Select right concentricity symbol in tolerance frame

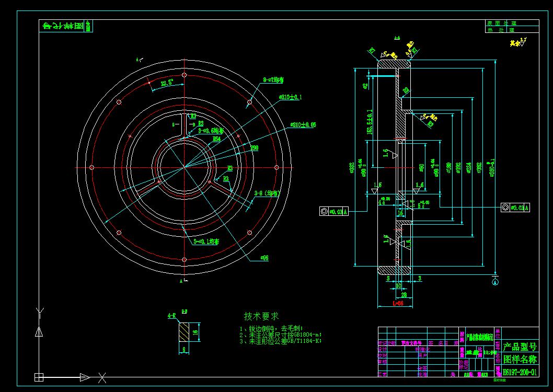click(x=505, y=207)
